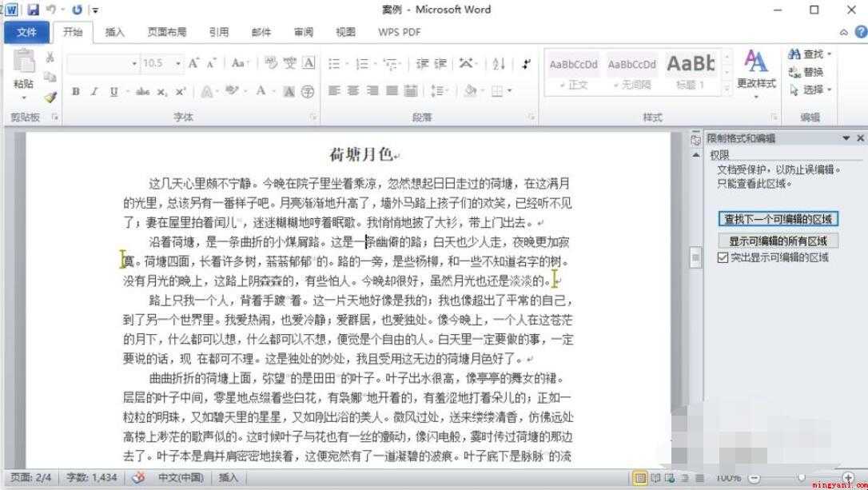Uncheck 突出显示可编辑的区域 checkbox
This screenshot has height=490, width=868.
(723, 257)
